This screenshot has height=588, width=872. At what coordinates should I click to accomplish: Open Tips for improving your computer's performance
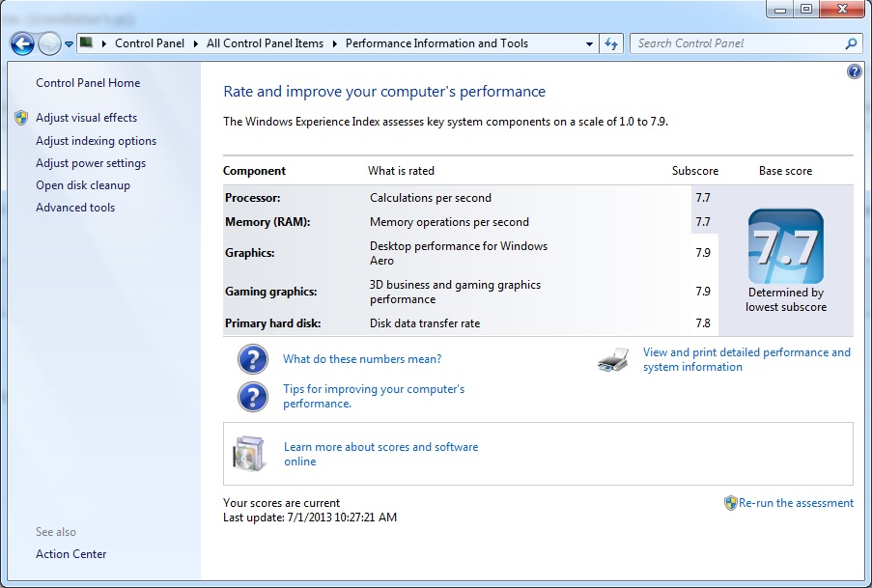(374, 396)
